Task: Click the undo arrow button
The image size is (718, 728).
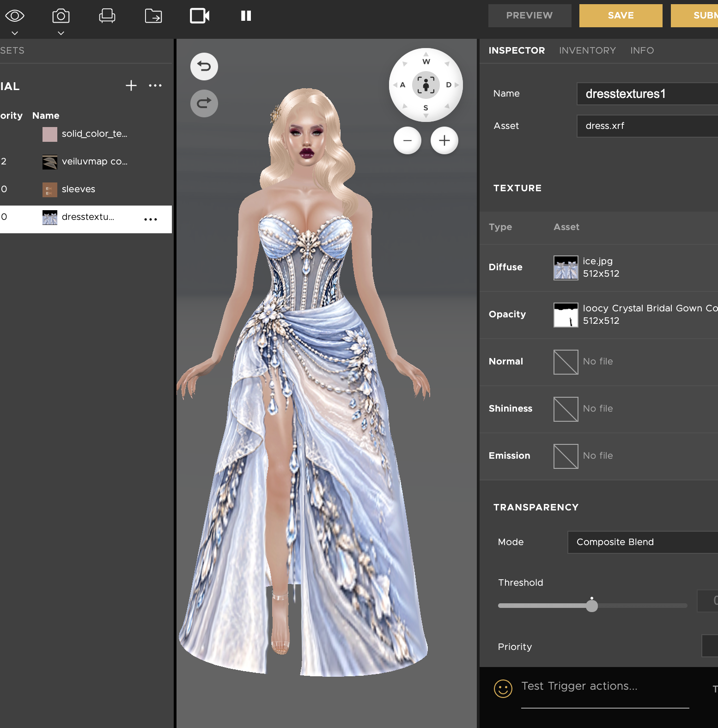Action: [x=204, y=67]
